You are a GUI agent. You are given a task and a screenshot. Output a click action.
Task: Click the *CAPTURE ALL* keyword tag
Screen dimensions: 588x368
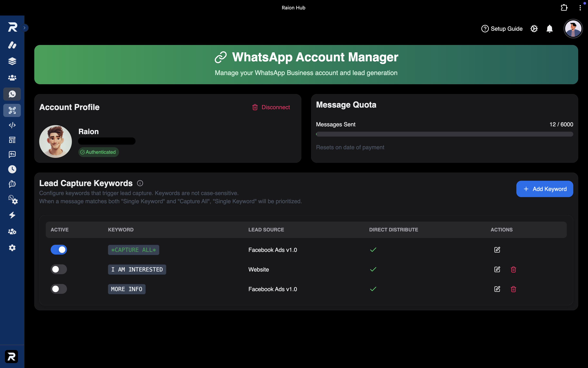coord(133,250)
